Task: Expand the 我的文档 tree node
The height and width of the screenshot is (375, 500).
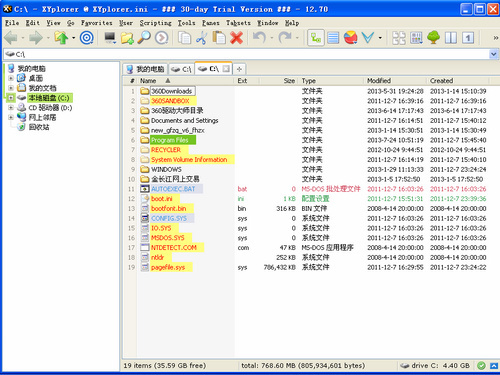Action: click(x=11, y=88)
